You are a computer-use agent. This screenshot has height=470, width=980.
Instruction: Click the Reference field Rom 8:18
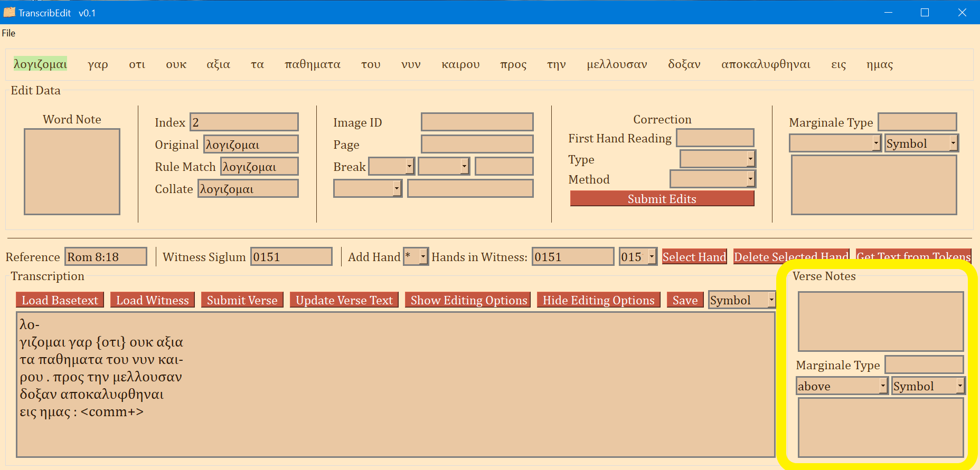click(106, 256)
